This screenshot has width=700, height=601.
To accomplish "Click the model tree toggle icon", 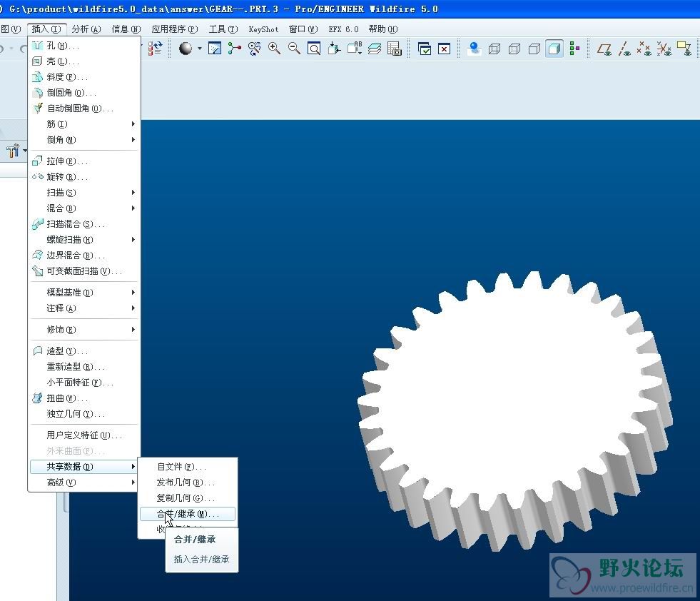I will click(x=574, y=49).
